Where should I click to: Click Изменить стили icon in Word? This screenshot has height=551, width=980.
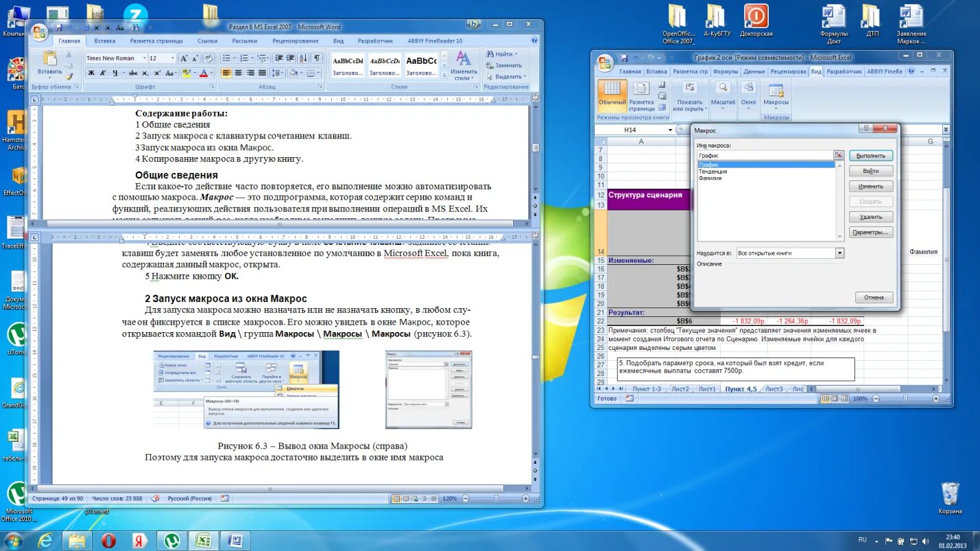464,58
